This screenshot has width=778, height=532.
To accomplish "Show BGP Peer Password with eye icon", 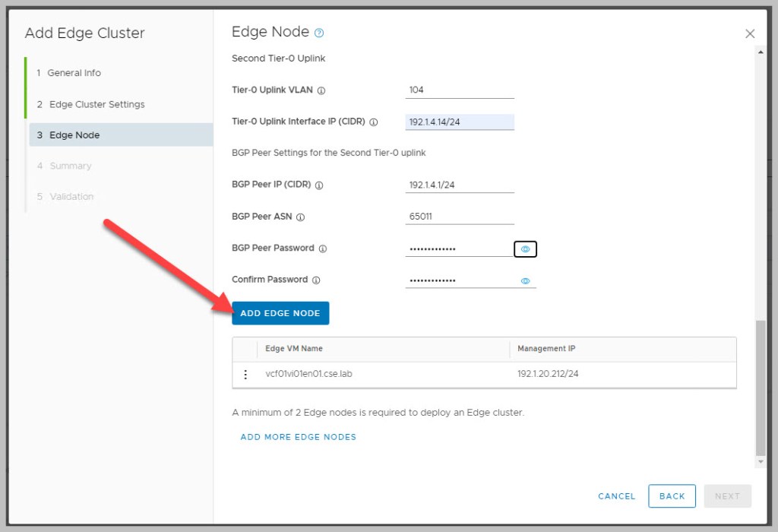I will (x=525, y=249).
